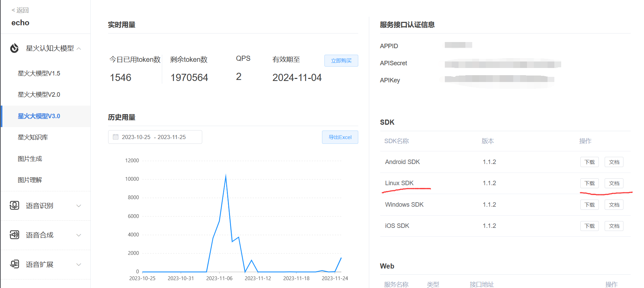Go to 图片生成 section
The height and width of the screenshot is (288, 644).
[30, 159]
